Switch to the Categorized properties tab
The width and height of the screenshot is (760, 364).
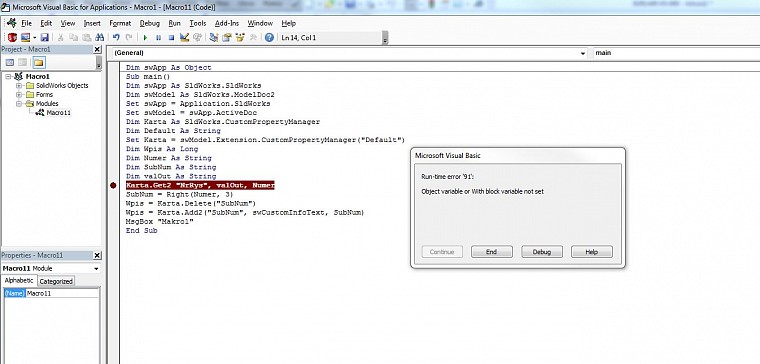56,281
